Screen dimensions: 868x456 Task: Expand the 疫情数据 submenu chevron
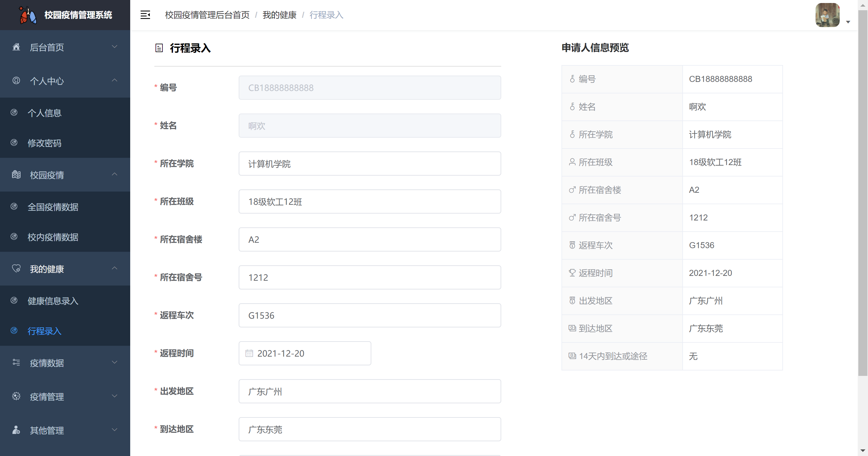[x=115, y=362]
